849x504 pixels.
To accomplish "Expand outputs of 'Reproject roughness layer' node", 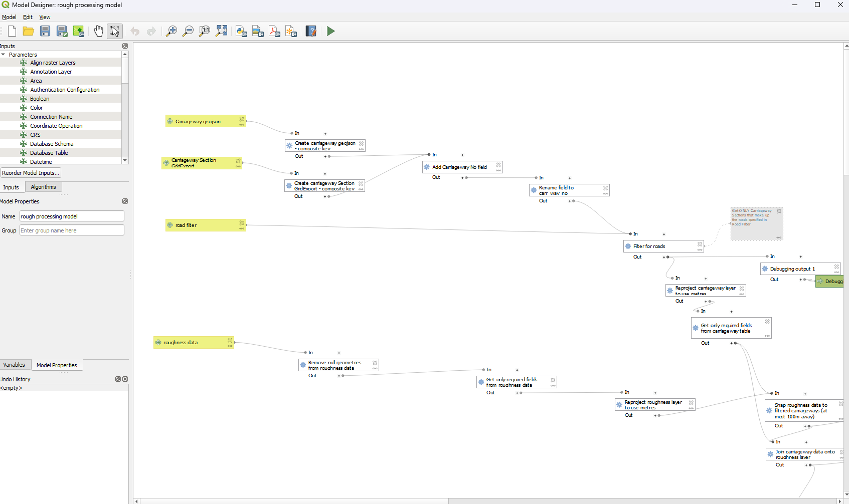I will [x=655, y=416].
